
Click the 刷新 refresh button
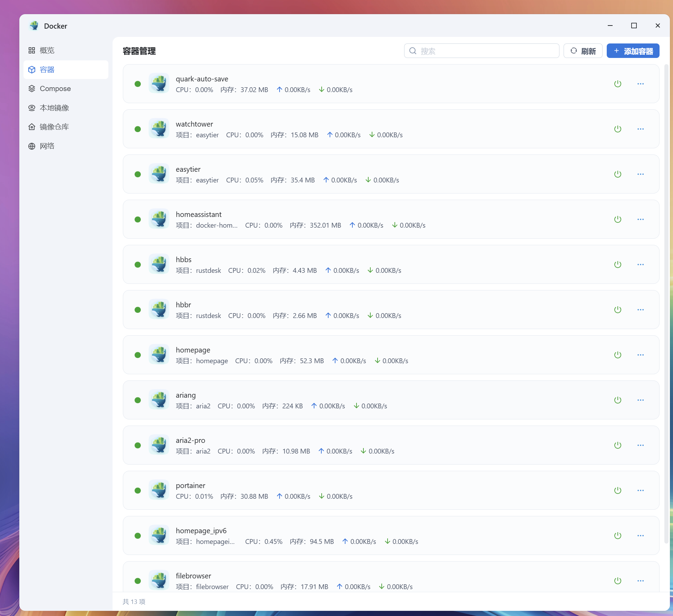click(583, 51)
